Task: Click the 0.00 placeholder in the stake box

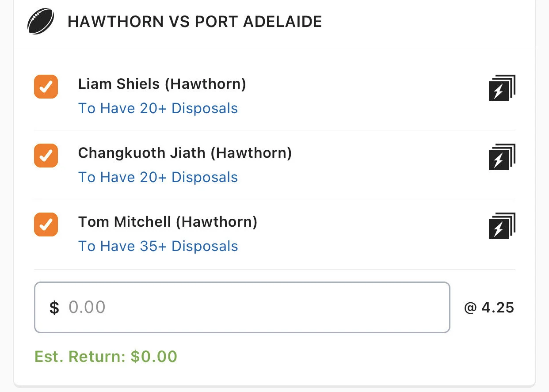Action: 87,308
